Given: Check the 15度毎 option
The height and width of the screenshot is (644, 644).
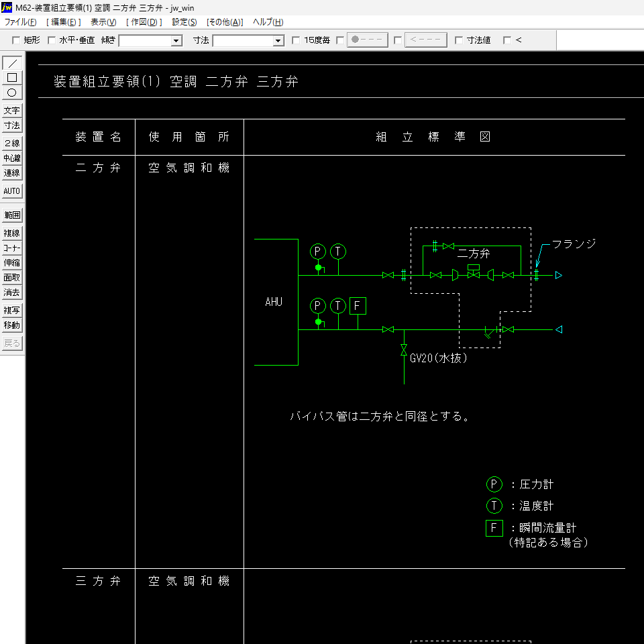Looking at the screenshot, I should point(296,40).
